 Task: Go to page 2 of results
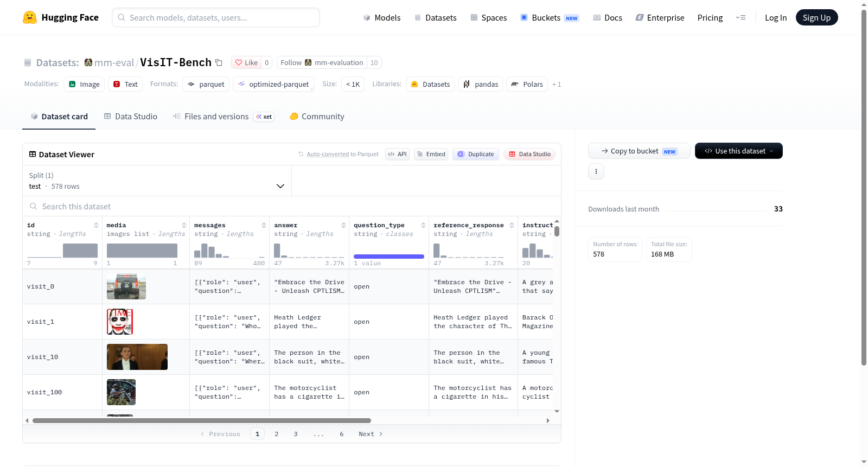coord(277,434)
